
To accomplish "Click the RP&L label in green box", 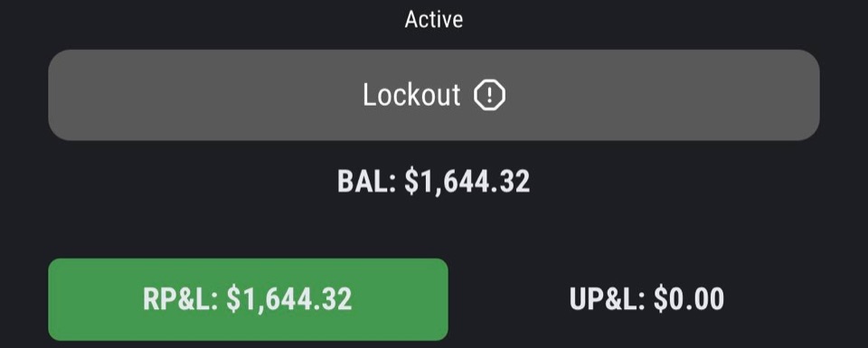I will 181,299.
